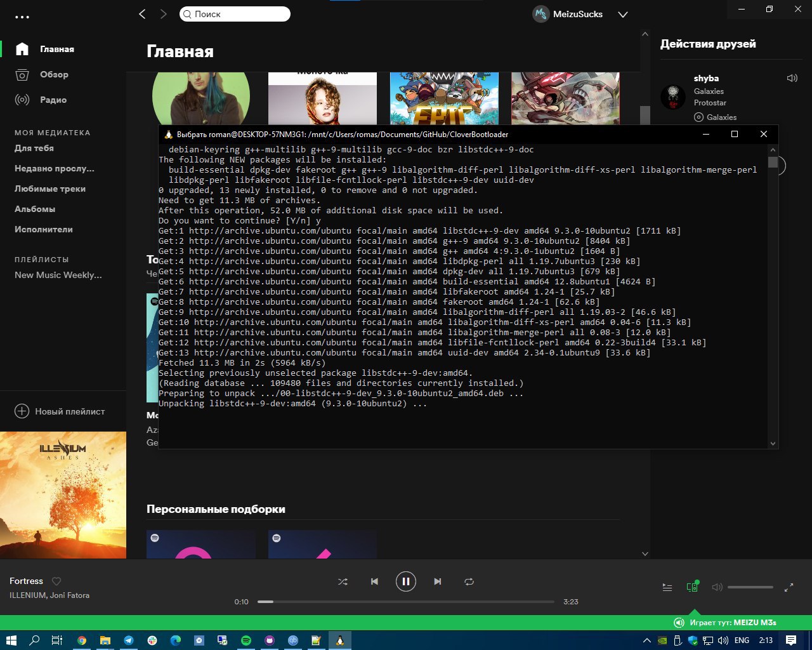Image resolution: width=812 pixels, height=650 pixels.
Task: Open NVIDIA tray icon
Action: tap(662, 640)
